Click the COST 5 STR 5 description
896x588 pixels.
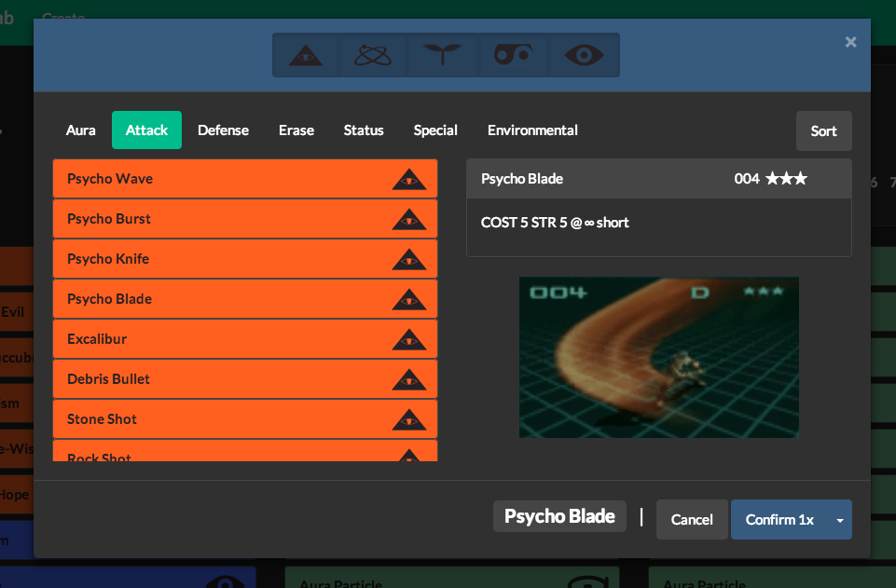(x=554, y=223)
